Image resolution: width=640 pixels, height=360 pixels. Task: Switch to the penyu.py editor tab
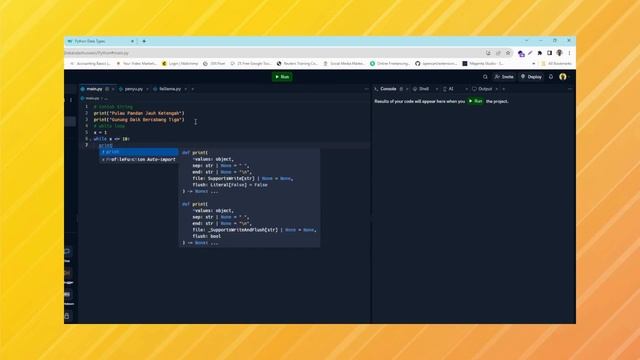click(134, 89)
